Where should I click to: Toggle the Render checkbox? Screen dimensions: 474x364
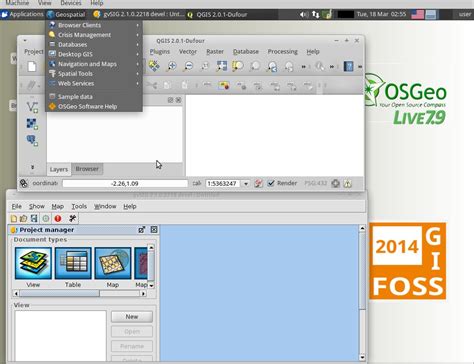pyautogui.click(x=271, y=183)
